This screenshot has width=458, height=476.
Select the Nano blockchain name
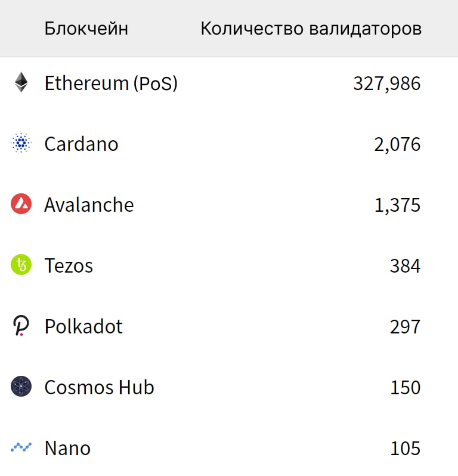tap(67, 448)
